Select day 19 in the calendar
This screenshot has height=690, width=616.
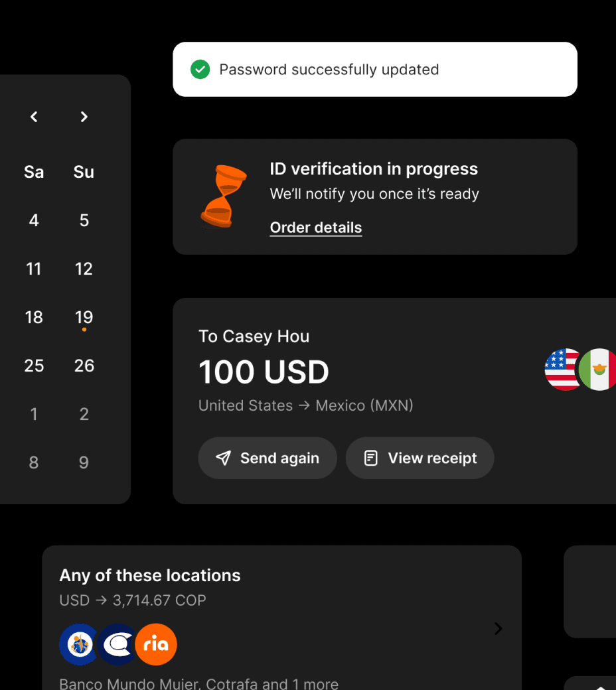[x=84, y=317]
